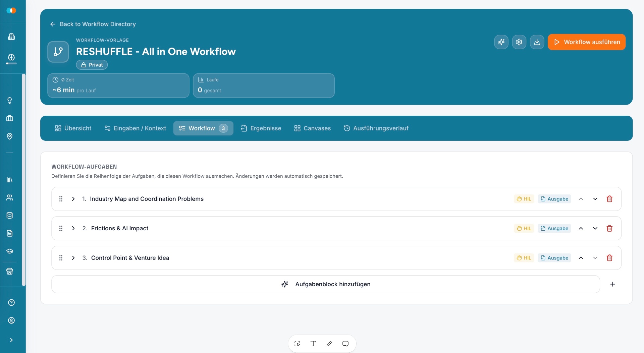Image resolution: width=644 pixels, height=353 pixels.
Task: Click the app logo in the sidebar
Action: tap(11, 11)
